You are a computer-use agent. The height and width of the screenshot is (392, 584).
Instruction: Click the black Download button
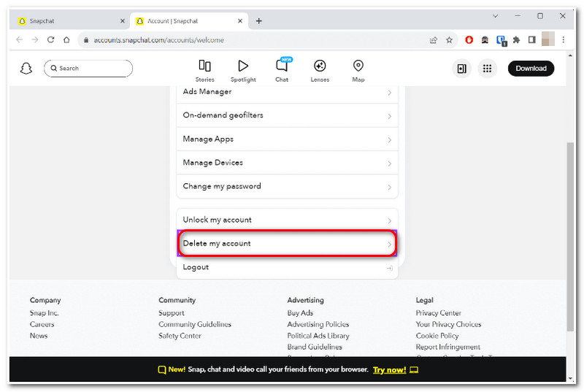point(531,69)
